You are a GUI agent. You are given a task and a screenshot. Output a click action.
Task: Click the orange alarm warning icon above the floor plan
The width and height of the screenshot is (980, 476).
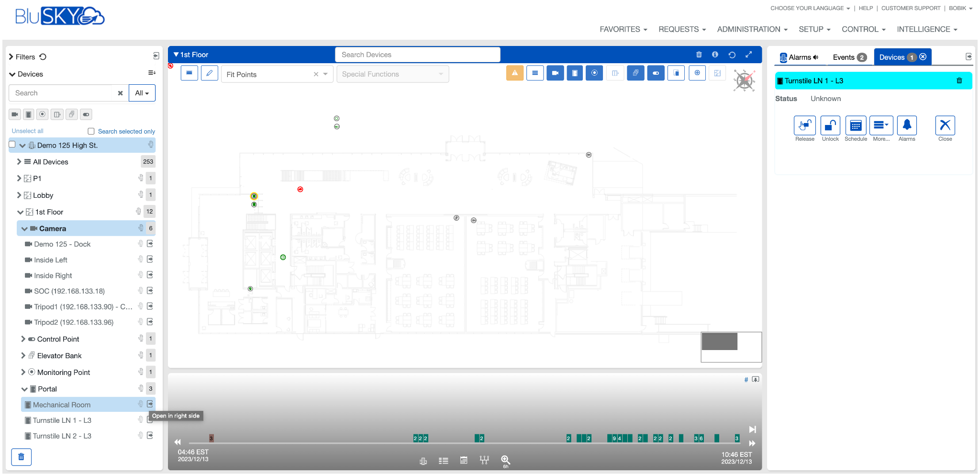point(514,73)
